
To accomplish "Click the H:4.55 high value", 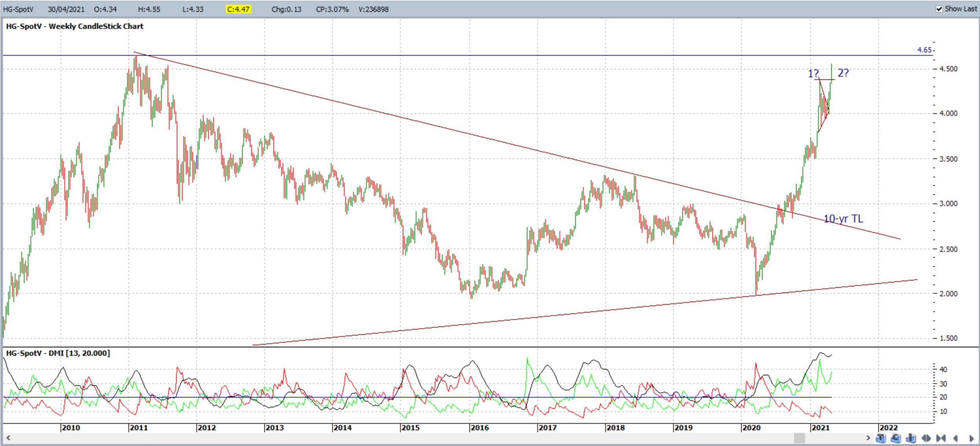I will [149, 9].
